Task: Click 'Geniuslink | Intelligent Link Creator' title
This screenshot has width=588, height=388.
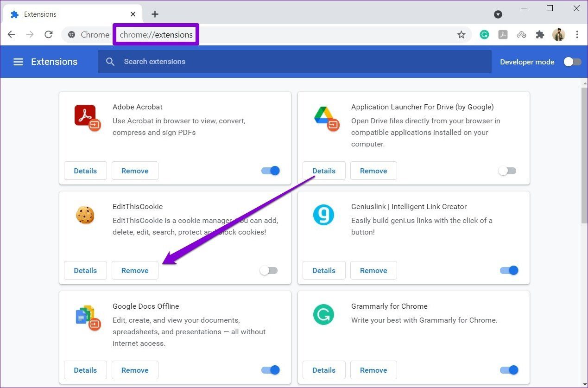Action: [x=409, y=206]
